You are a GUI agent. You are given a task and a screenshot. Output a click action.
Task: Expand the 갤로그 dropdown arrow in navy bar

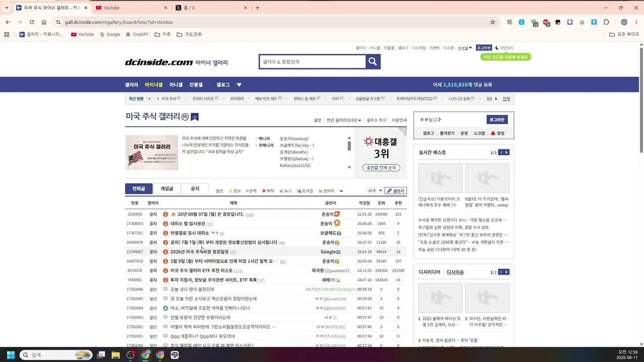click(239, 85)
